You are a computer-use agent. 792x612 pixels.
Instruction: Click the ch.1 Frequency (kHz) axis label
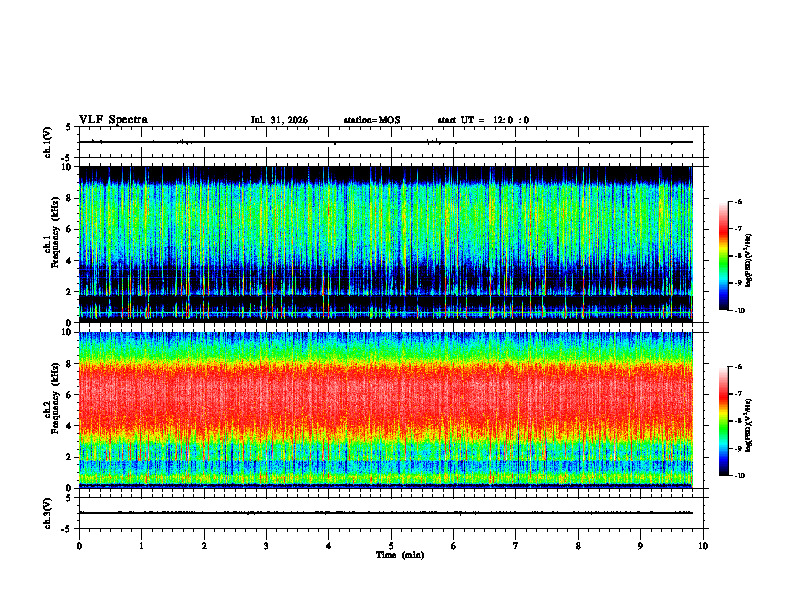coord(52,244)
